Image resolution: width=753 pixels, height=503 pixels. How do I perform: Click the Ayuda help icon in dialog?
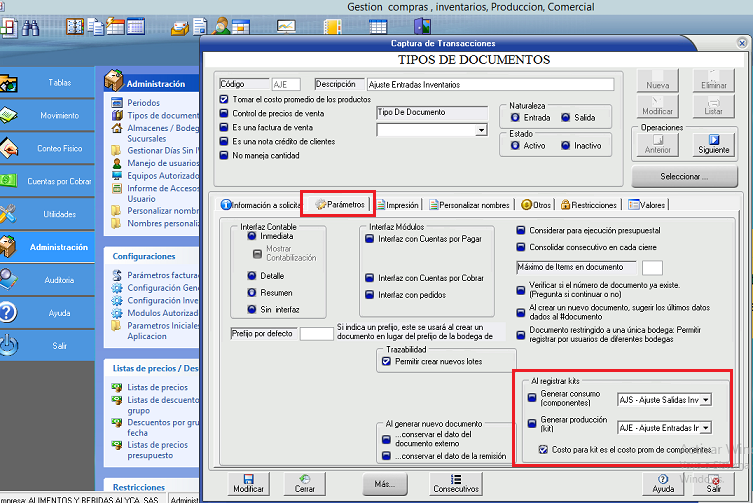pyautogui.click(x=663, y=484)
